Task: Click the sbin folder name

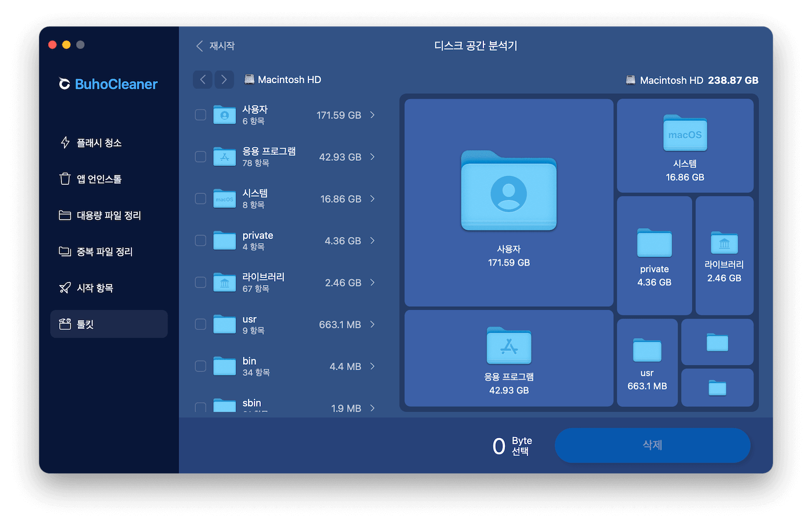Action: coord(252,403)
